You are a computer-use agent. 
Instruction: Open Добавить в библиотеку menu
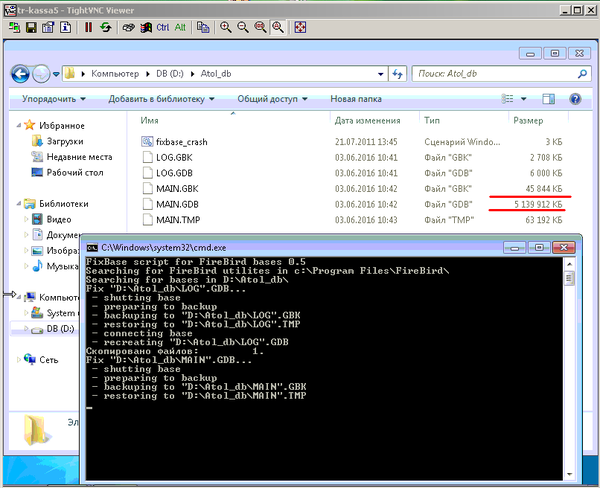[x=161, y=99]
